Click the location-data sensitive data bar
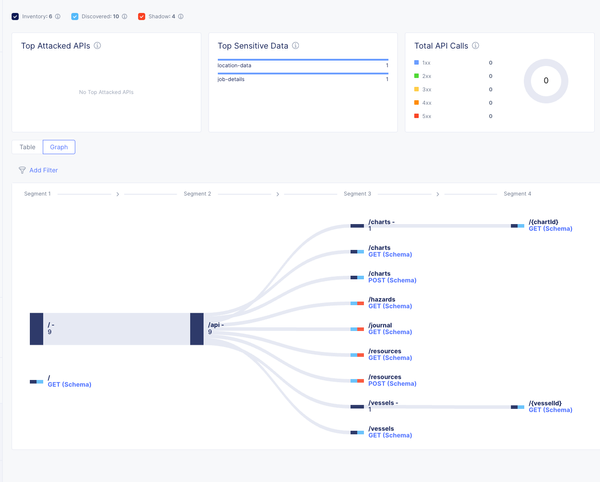This screenshot has height=482, width=600. (302, 61)
